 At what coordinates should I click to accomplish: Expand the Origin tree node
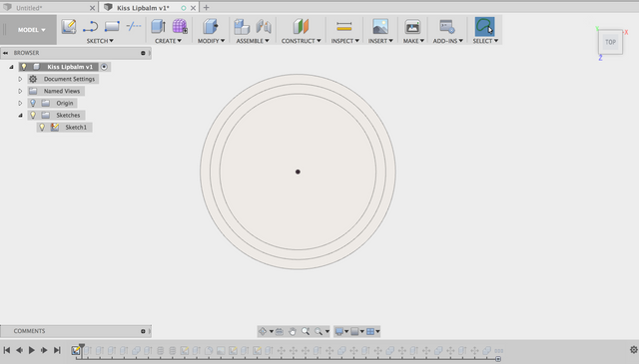point(20,103)
